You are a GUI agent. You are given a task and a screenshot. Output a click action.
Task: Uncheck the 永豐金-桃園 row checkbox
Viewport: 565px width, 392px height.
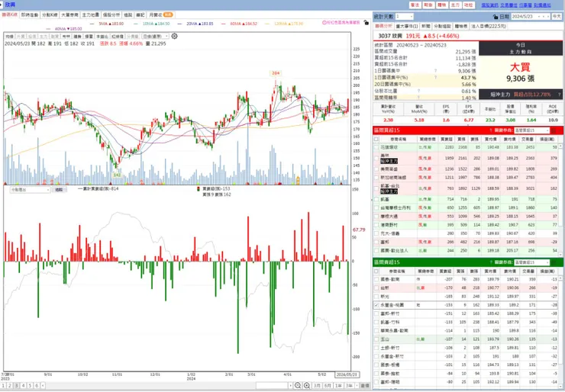coord(376,305)
